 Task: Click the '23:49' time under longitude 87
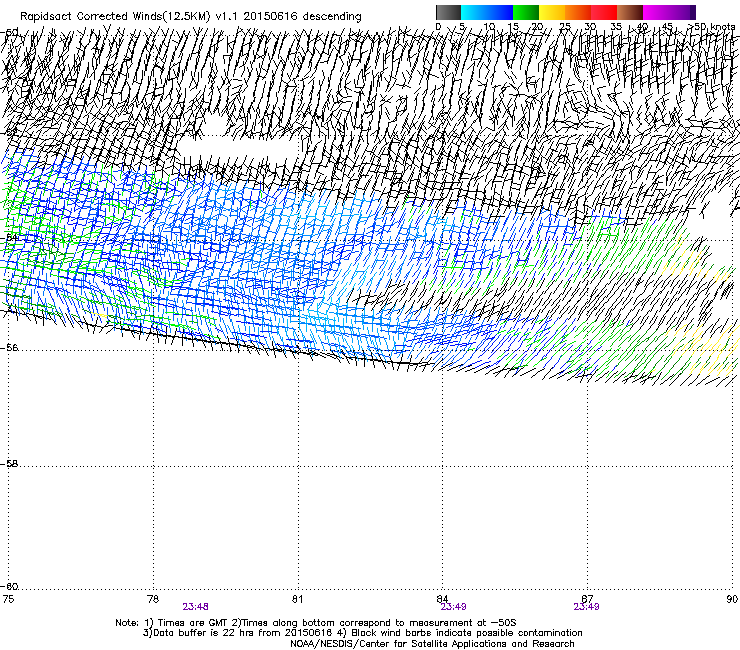coord(587,607)
